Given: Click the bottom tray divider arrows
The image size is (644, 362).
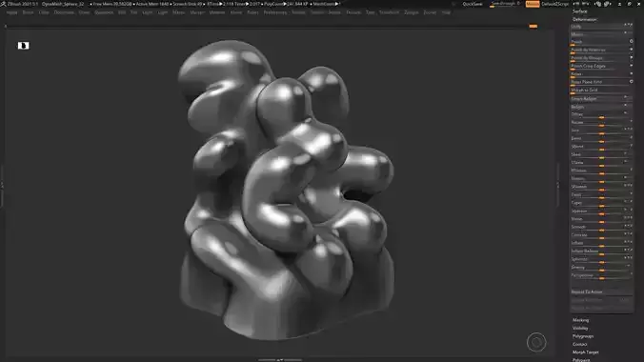Looking at the screenshot, I should pyautogui.click(x=280, y=360).
